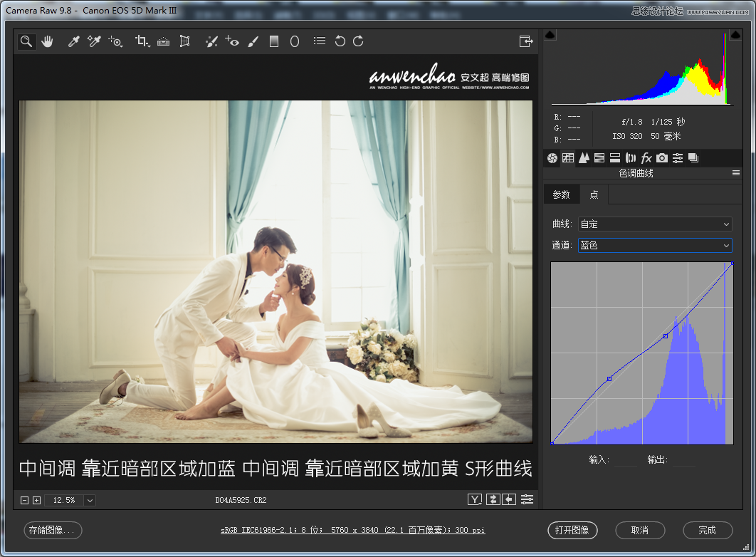Select the Adjustment Brush tool
This screenshot has height=557, width=756.
coord(253,41)
